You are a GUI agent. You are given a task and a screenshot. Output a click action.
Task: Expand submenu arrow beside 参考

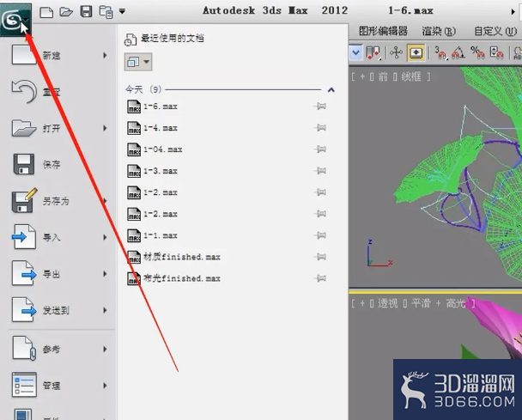105,349
